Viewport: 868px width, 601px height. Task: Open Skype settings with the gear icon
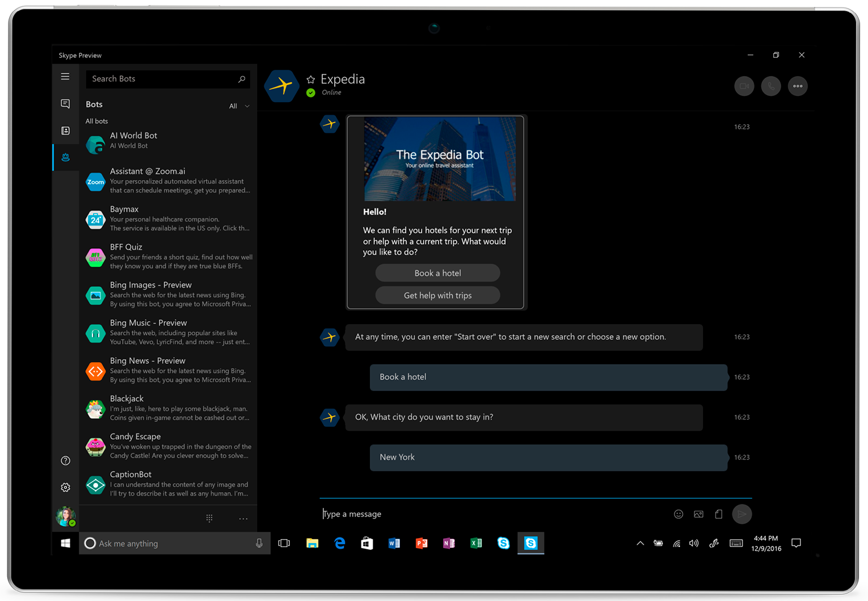65,487
